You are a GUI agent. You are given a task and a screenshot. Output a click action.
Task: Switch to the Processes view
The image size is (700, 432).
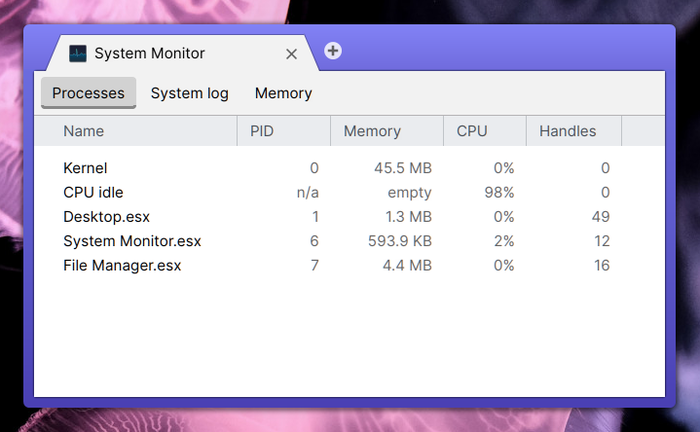(88, 93)
